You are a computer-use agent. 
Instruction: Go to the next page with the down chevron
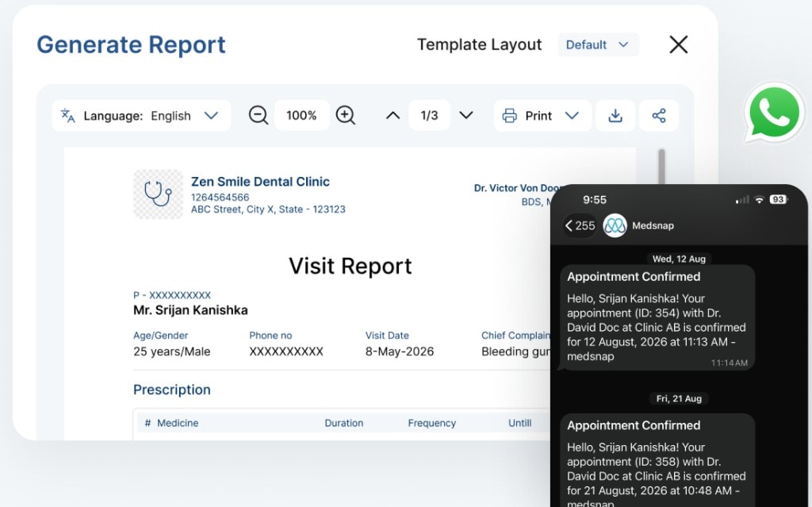[x=466, y=115]
